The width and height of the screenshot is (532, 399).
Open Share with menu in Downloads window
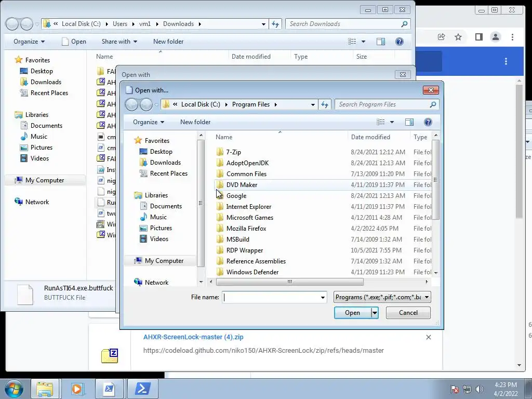click(x=119, y=42)
